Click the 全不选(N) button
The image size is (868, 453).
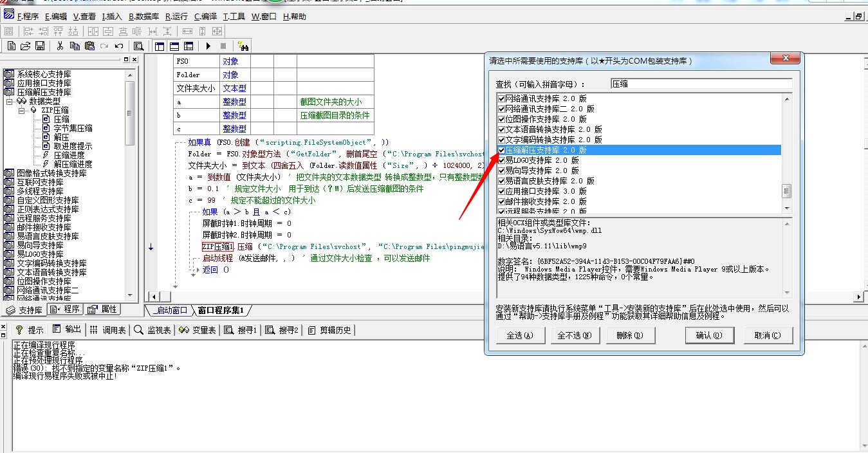click(x=575, y=335)
